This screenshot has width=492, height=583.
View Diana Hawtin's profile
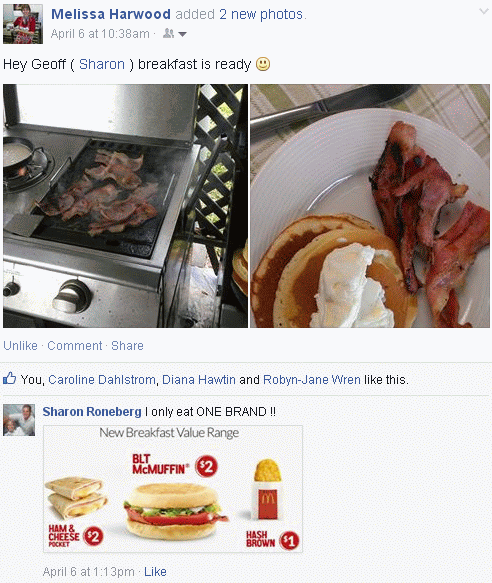click(x=199, y=380)
